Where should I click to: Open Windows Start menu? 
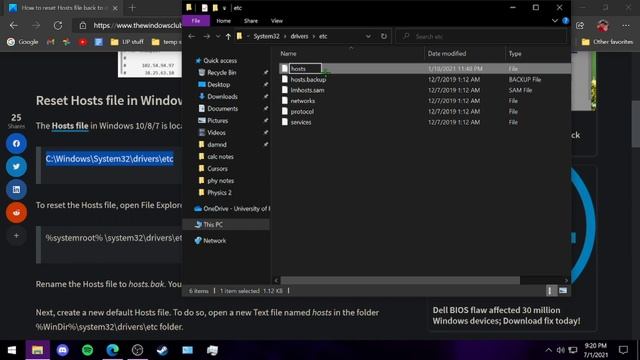(x=12, y=350)
